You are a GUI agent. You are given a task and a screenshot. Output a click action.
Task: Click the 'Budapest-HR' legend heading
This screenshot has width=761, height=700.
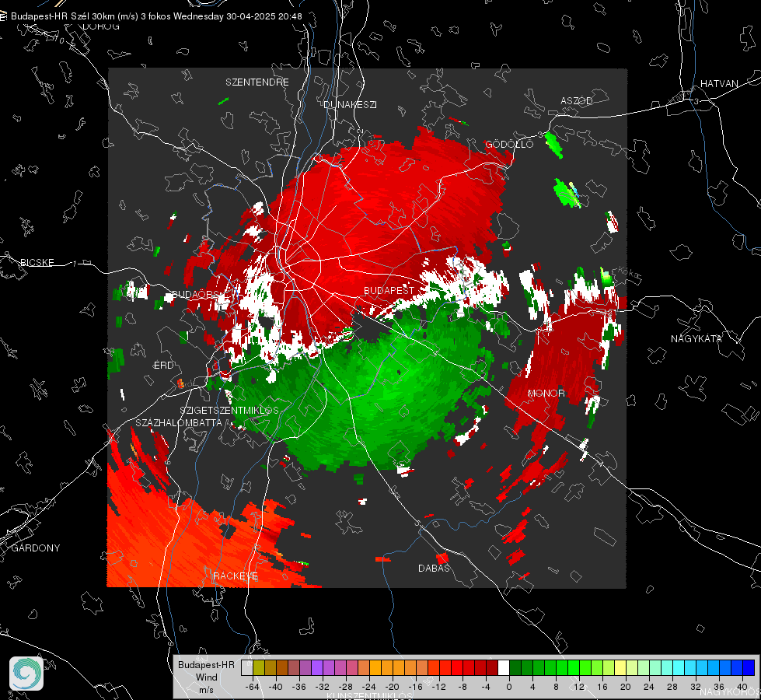206,664
